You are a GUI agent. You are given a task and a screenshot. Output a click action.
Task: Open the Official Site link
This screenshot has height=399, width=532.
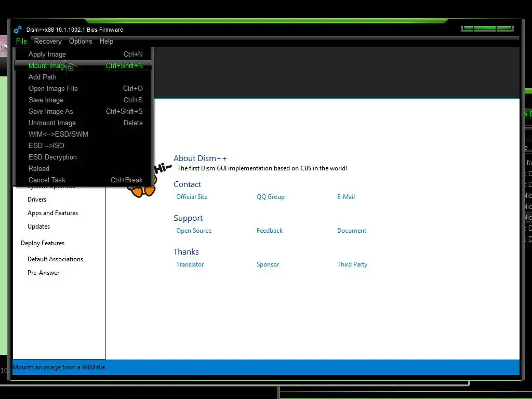click(x=192, y=197)
